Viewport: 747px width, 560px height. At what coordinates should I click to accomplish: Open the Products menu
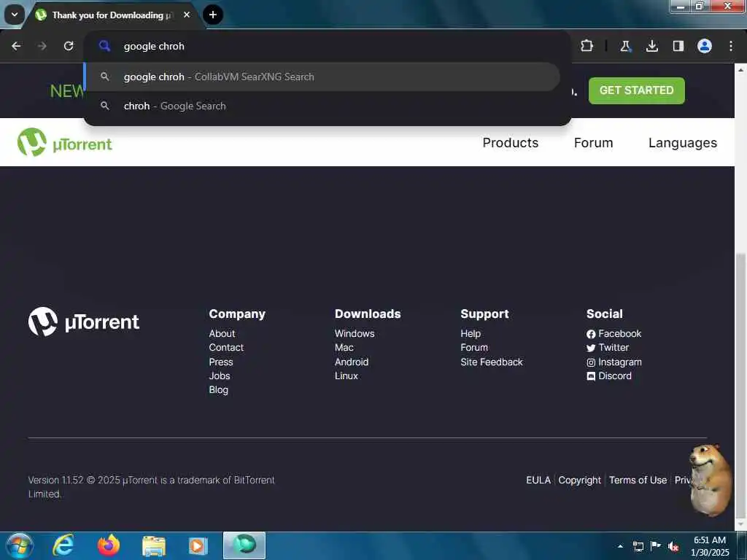coord(510,143)
